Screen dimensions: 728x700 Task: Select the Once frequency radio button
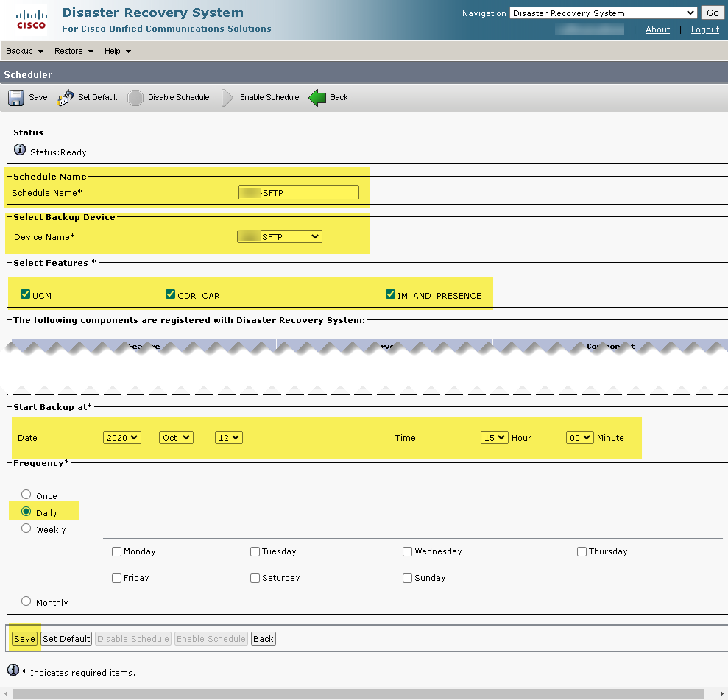pos(26,495)
